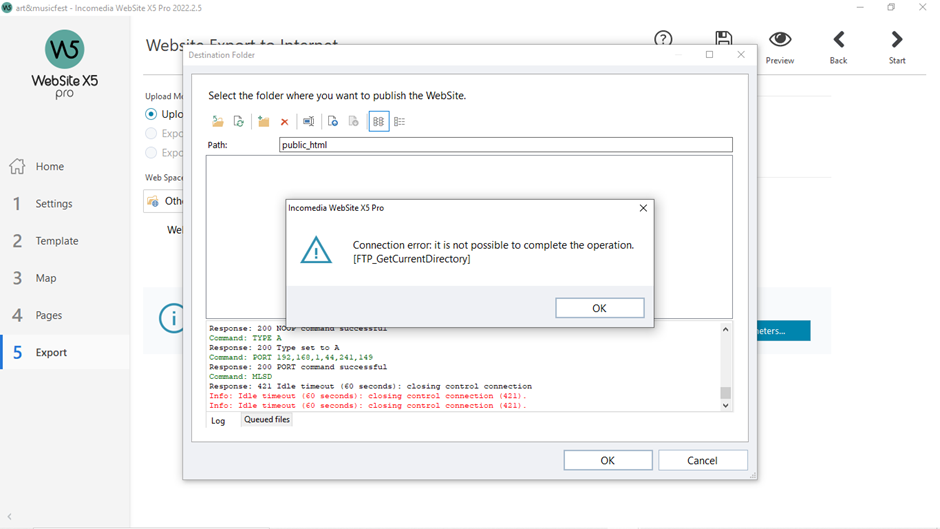
Task: Open help question mark icon
Action: pyautogui.click(x=663, y=39)
